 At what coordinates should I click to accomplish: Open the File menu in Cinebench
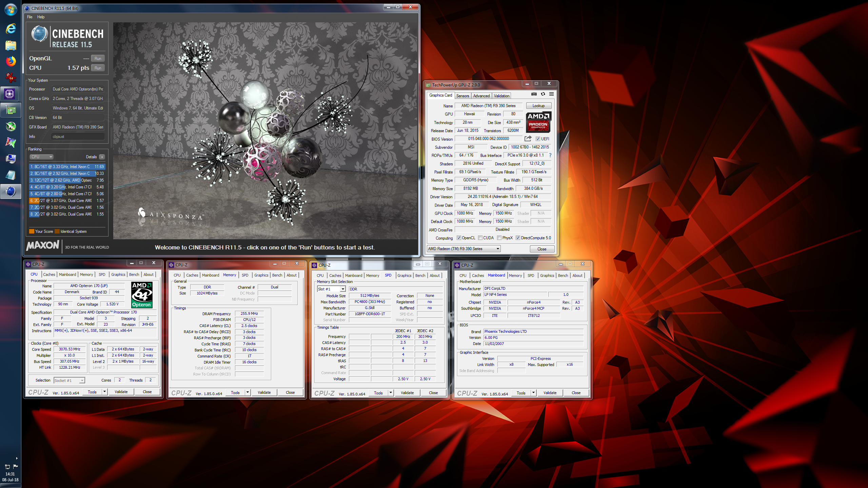(x=29, y=17)
